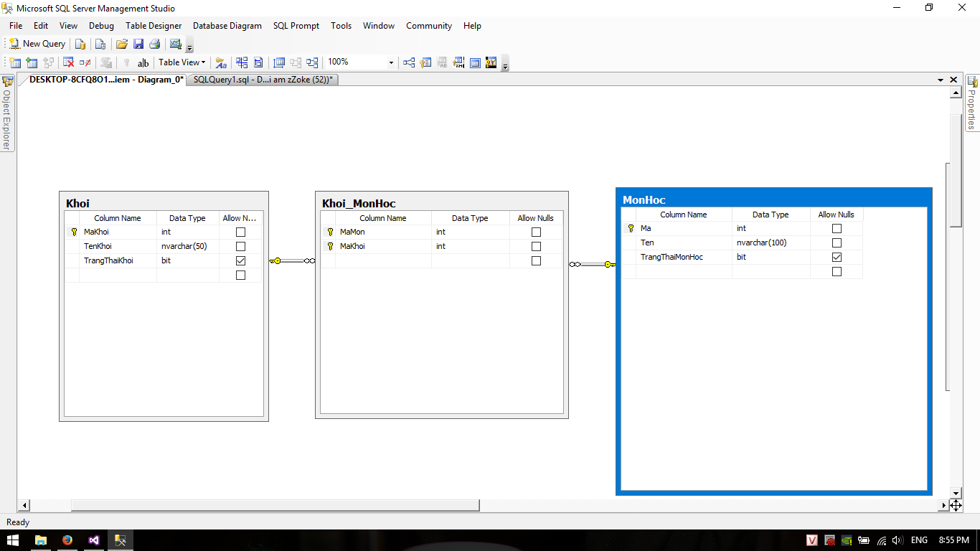Screen dimensions: 980x551
Task: Click the New Text Annotation icon
Action: point(143,62)
